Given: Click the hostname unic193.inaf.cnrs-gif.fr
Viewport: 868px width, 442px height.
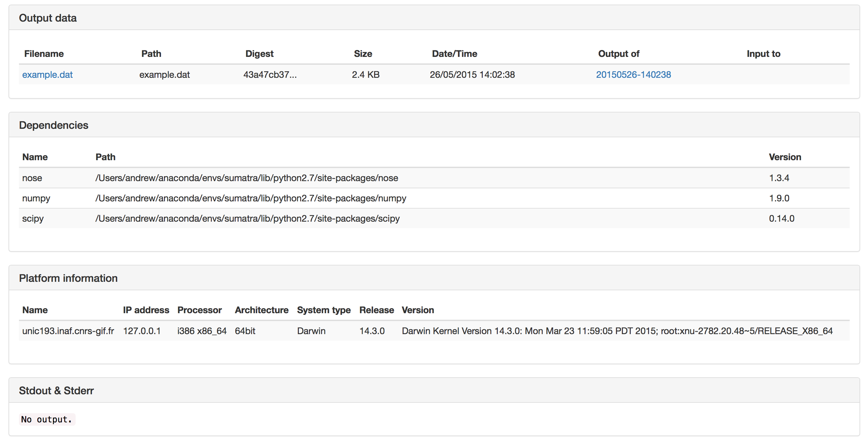Looking at the screenshot, I should coord(68,331).
